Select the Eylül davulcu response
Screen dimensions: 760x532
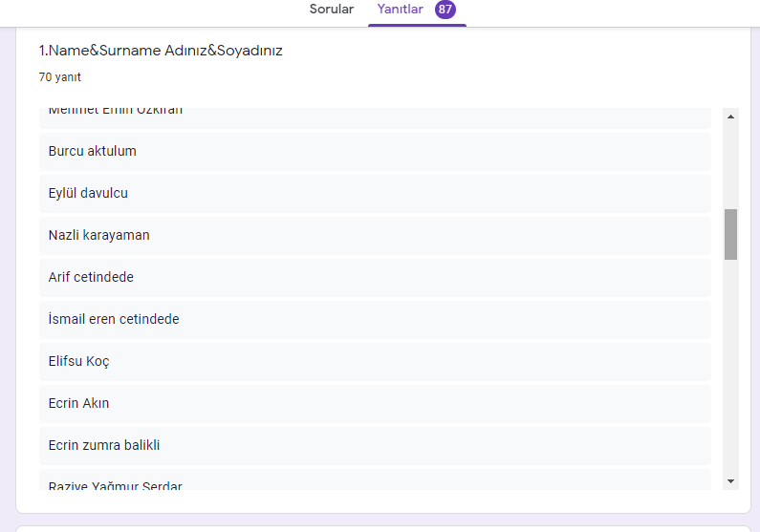click(x=375, y=193)
